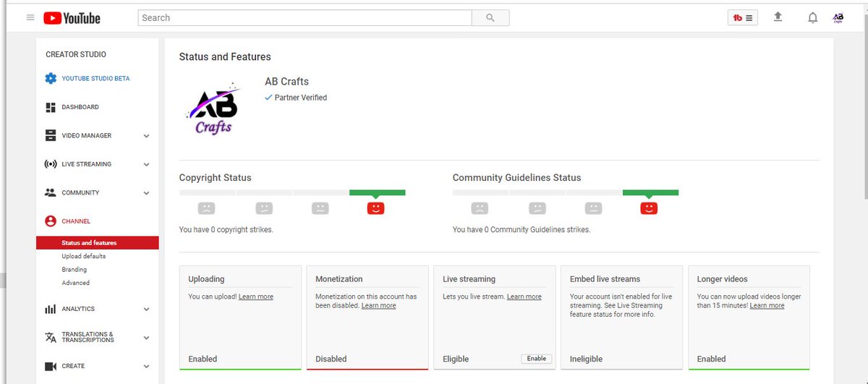Click the green Copyright Status indicator bar
The width and height of the screenshot is (868, 384).
click(377, 192)
